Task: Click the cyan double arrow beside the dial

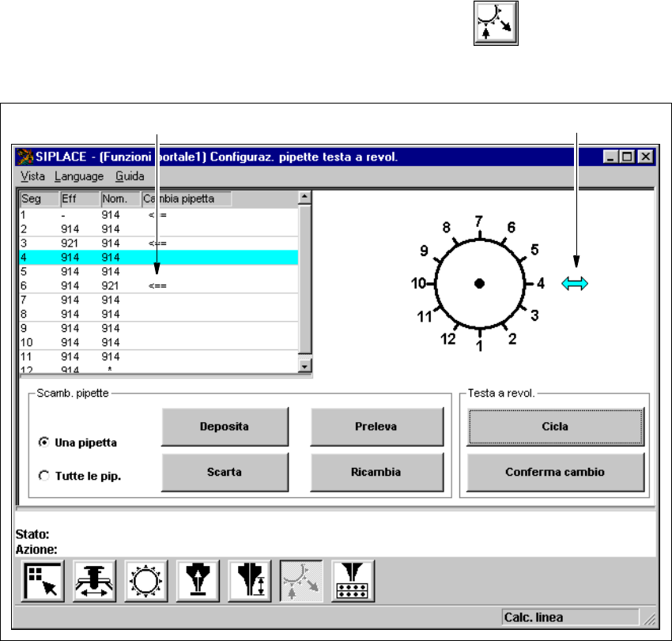Action: pos(575,283)
